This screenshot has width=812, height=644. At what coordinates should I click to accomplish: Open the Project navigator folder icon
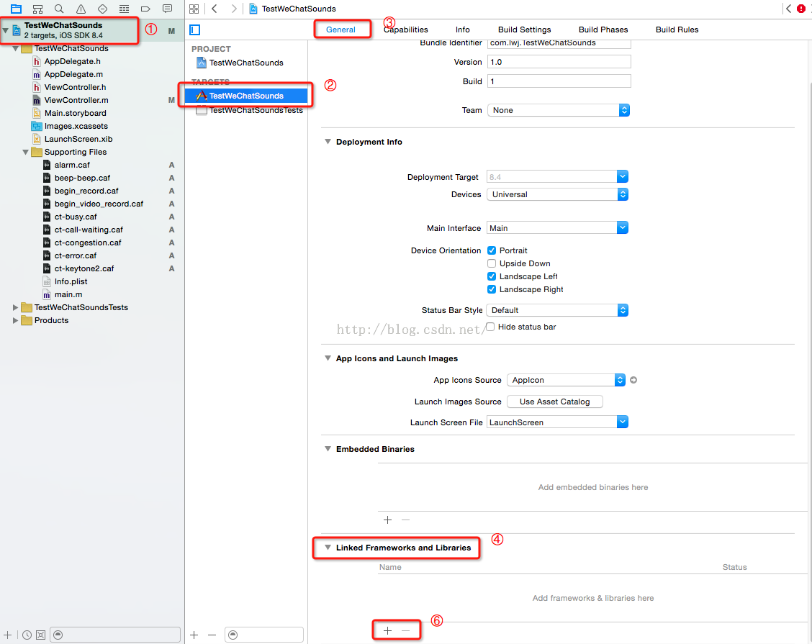point(16,9)
